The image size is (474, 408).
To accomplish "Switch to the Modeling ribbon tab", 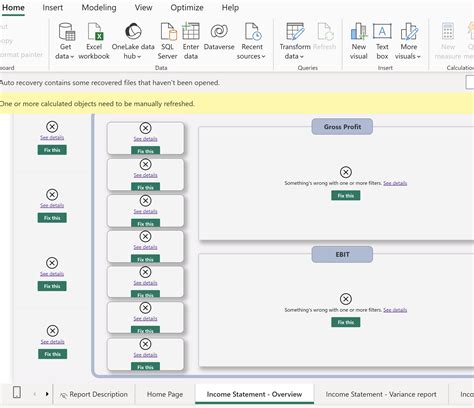I will click(x=99, y=8).
